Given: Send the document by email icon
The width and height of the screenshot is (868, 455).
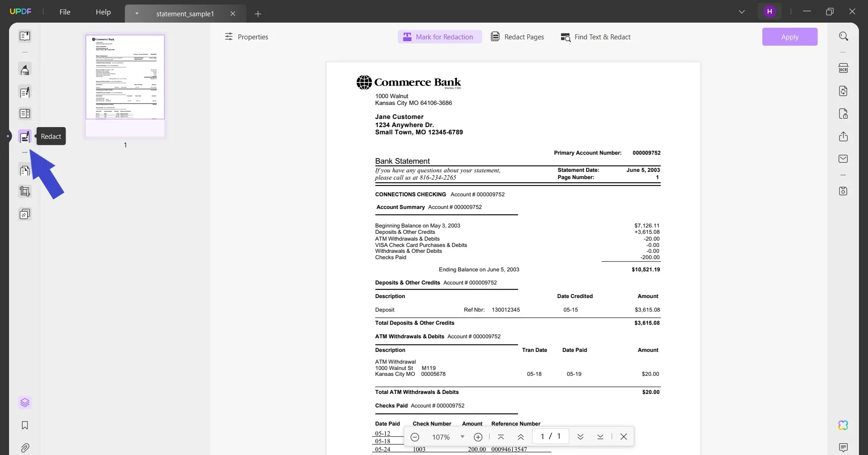Looking at the screenshot, I should (843, 159).
